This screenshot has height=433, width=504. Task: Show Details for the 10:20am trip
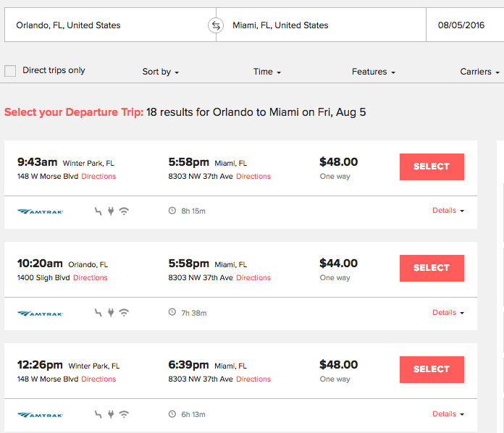(x=448, y=313)
